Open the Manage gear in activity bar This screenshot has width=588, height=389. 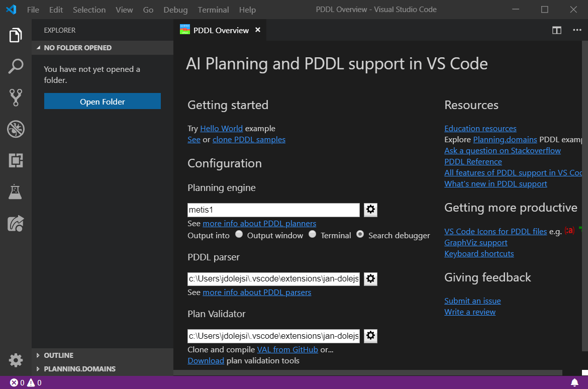[16, 360]
